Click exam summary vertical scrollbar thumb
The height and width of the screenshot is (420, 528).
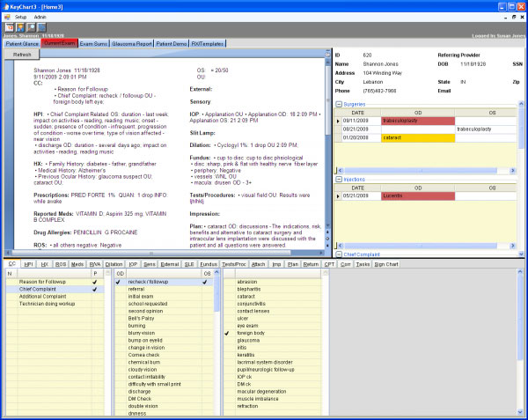[x=327, y=99]
